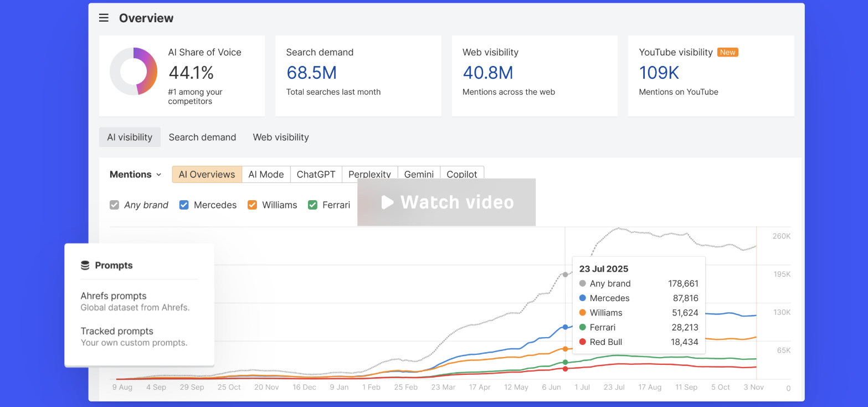Screen dimensions: 868x407
Task: Click the green Ferrari swatch in the tooltip
Action: tap(582, 327)
